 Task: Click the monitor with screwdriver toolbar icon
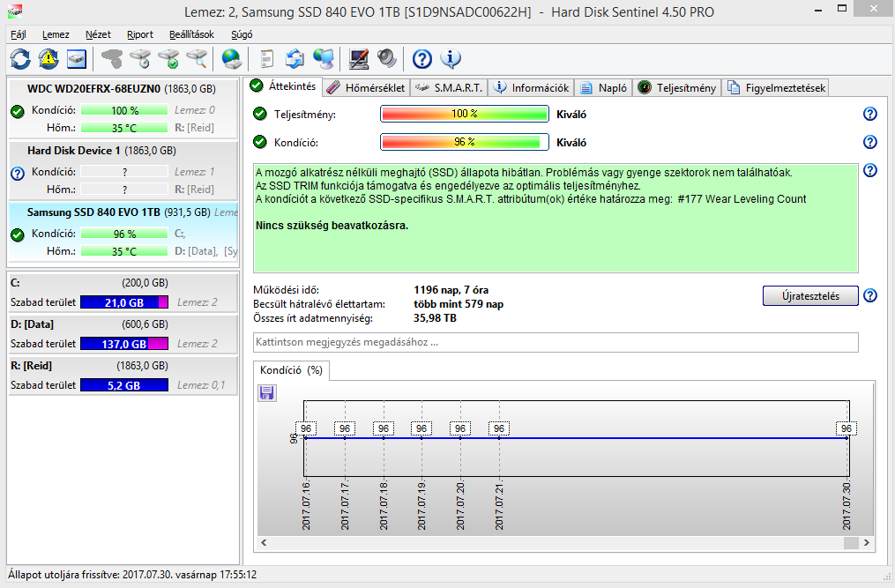point(359,59)
